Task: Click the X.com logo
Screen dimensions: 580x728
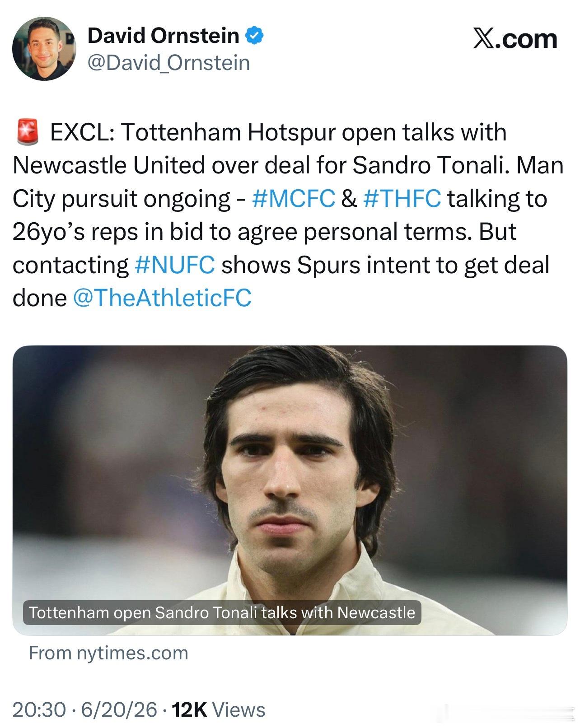Action: click(x=515, y=39)
